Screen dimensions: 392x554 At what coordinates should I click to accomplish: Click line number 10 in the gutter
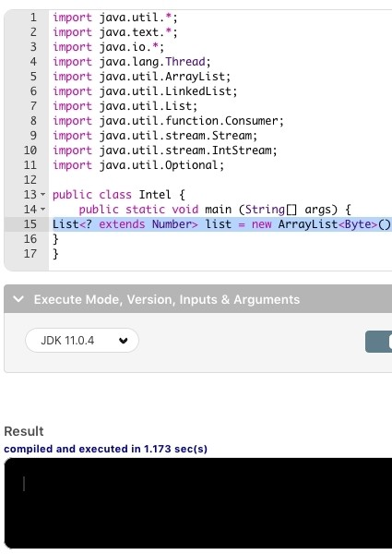(30, 151)
